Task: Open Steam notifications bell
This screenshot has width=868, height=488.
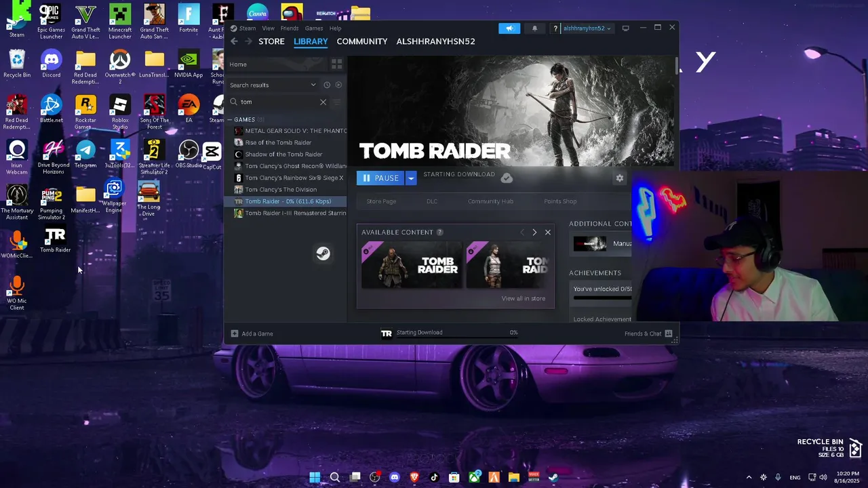Action: point(534,28)
